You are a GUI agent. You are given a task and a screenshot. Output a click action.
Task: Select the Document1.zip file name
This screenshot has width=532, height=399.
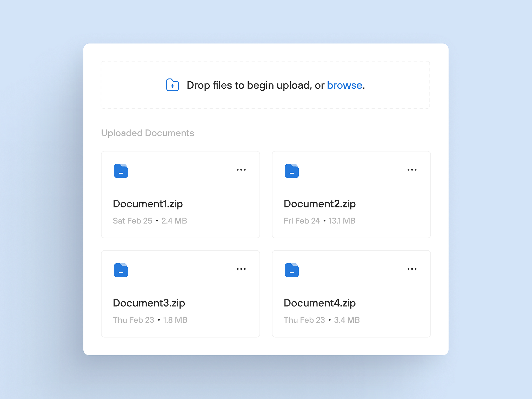(x=148, y=204)
